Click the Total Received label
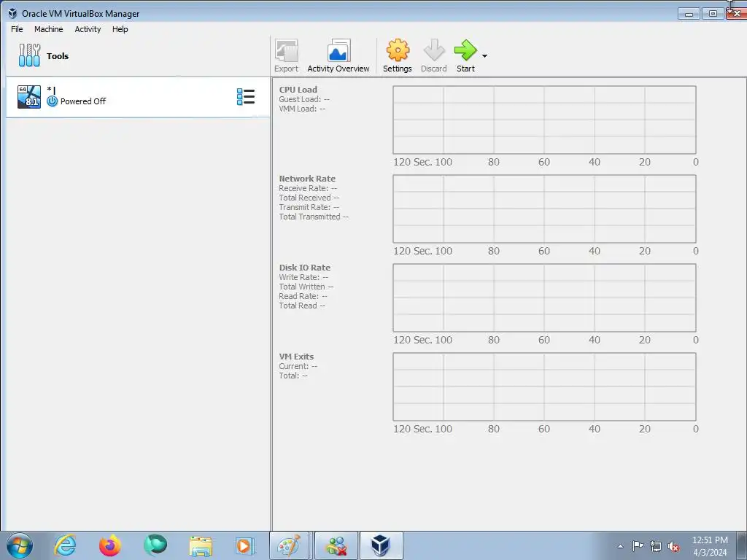 (x=309, y=198)
